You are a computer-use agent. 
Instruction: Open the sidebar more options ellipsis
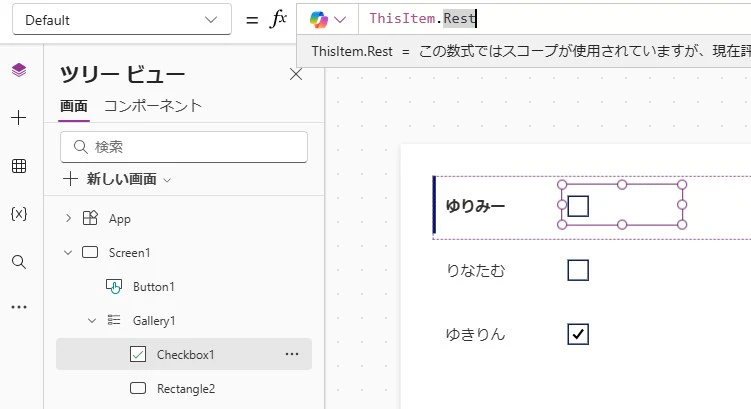coord(19,307)
